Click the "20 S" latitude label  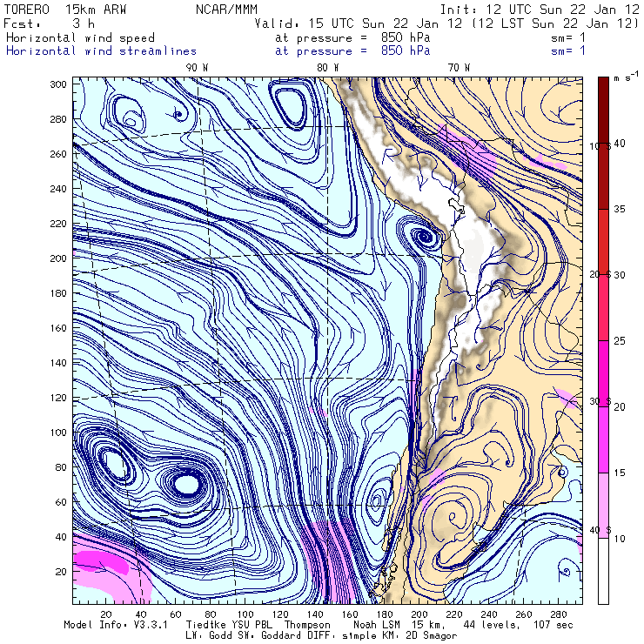(x=600, y=274)
